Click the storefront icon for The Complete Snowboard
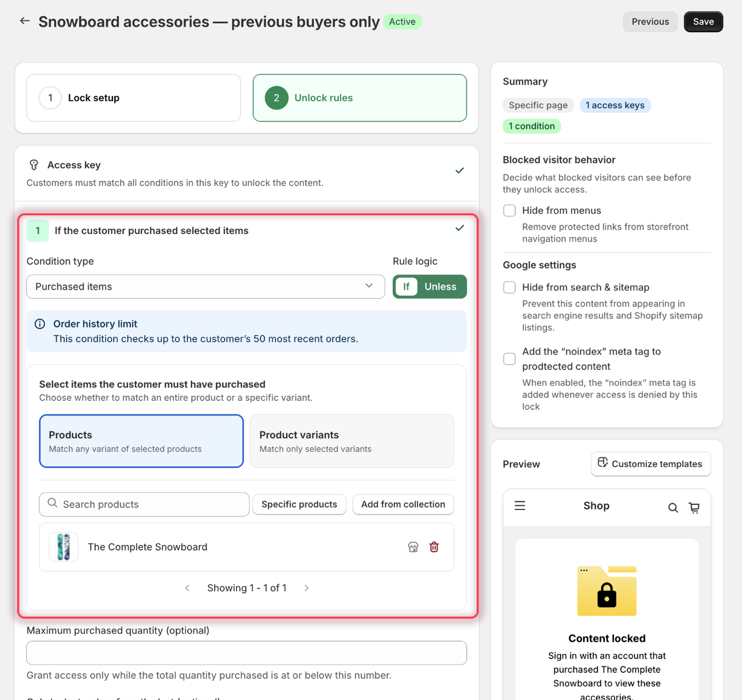742x700 pixels. coord(413,547)
